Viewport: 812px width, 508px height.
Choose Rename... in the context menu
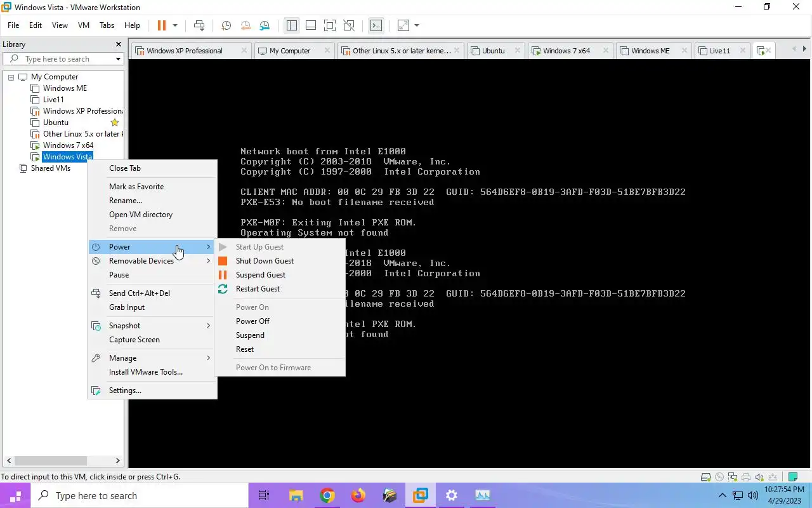tap(153, 201)
